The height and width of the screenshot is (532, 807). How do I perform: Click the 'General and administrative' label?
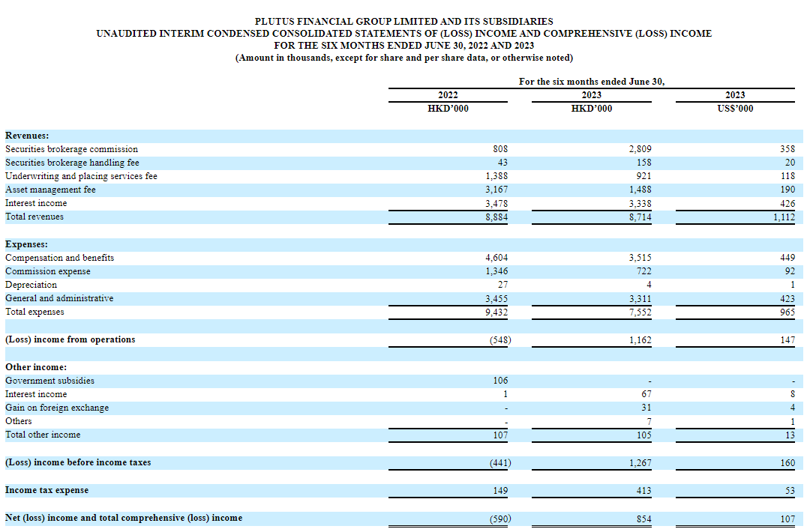[59, 298]
